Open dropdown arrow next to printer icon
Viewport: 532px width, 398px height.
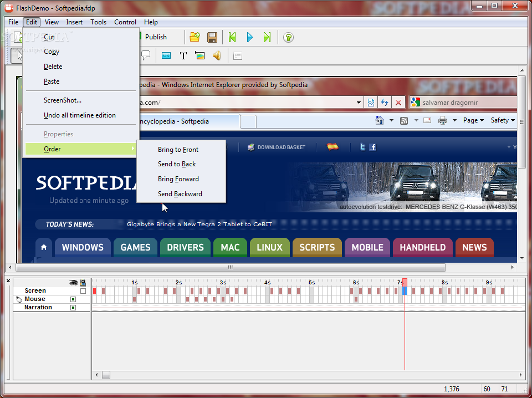[454, 120]
